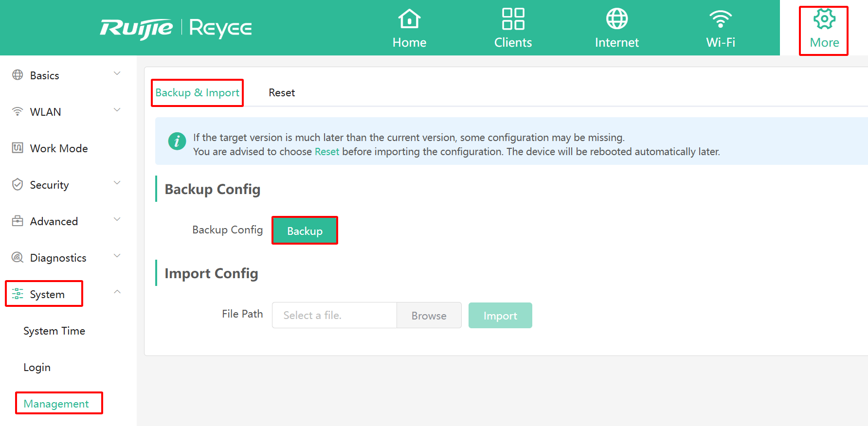Click the Advanced briefcase icon

[x=18, y=221]
